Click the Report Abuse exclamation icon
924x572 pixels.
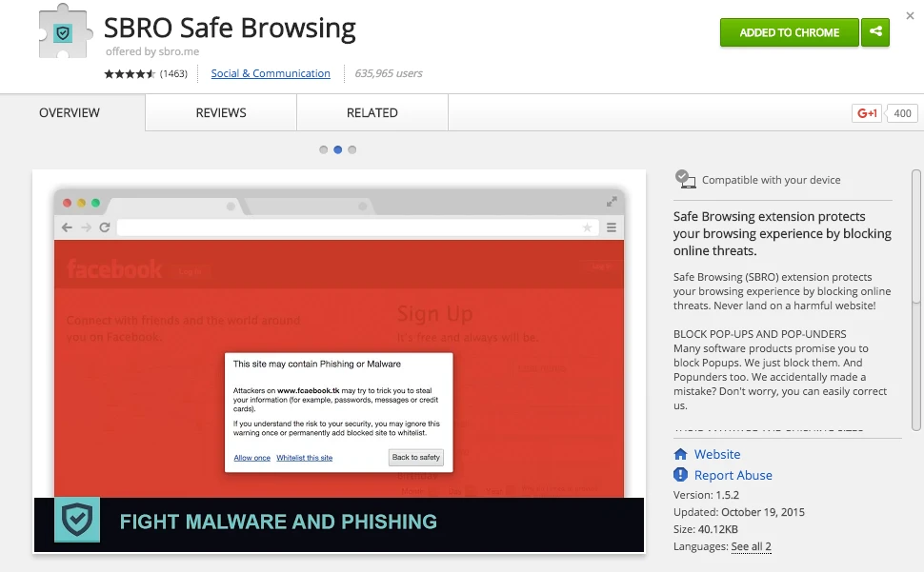(681, 475)
